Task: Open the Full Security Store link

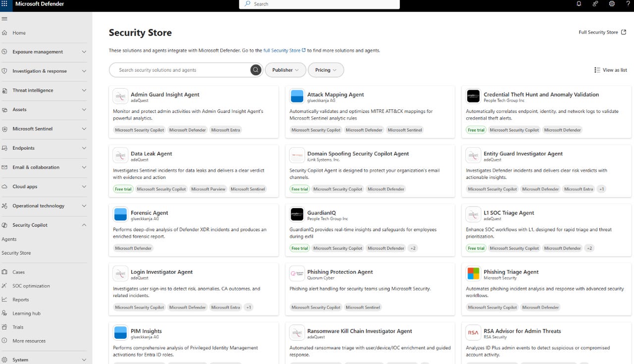Action: [x=602, y=32]
